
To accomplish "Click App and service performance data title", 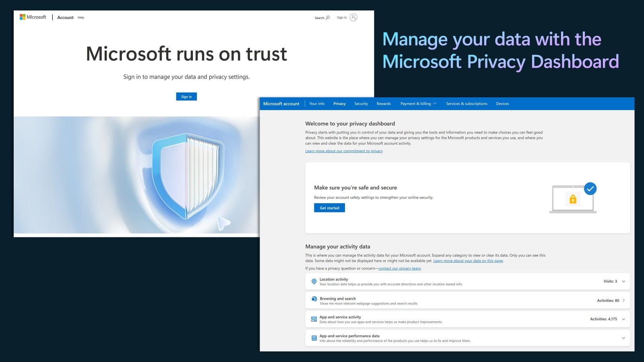I will click(x=349, y=336).
